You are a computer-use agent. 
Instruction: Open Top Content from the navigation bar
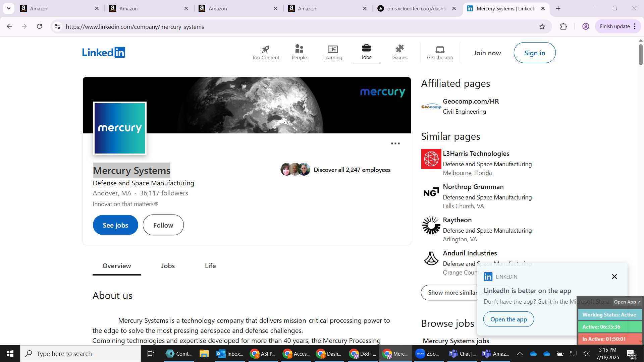pyautogui.click(x=266, y=53)
